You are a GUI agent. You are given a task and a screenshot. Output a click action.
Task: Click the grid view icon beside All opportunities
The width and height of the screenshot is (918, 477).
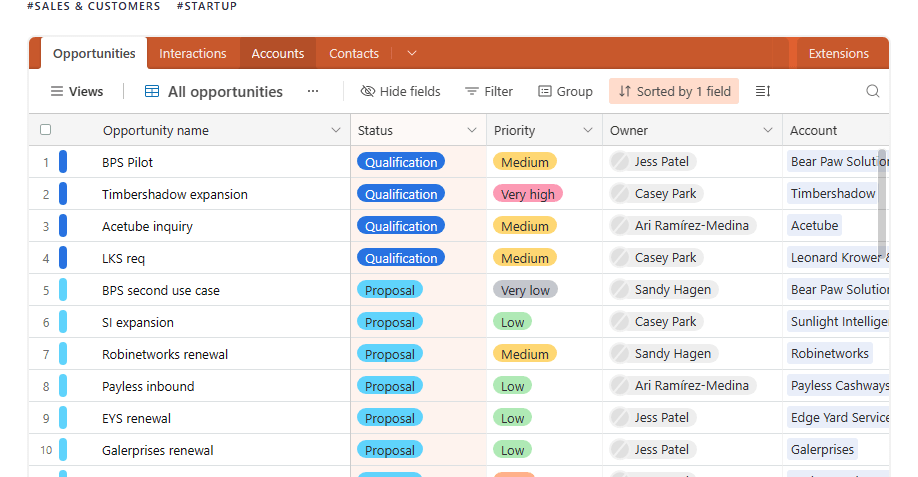[x=152, y=91]
